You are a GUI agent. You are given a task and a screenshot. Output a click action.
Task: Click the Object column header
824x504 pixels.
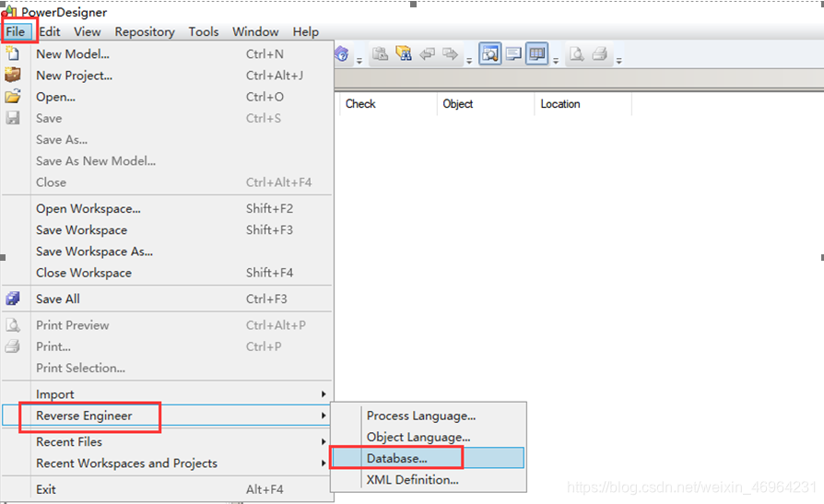point(486,104)
